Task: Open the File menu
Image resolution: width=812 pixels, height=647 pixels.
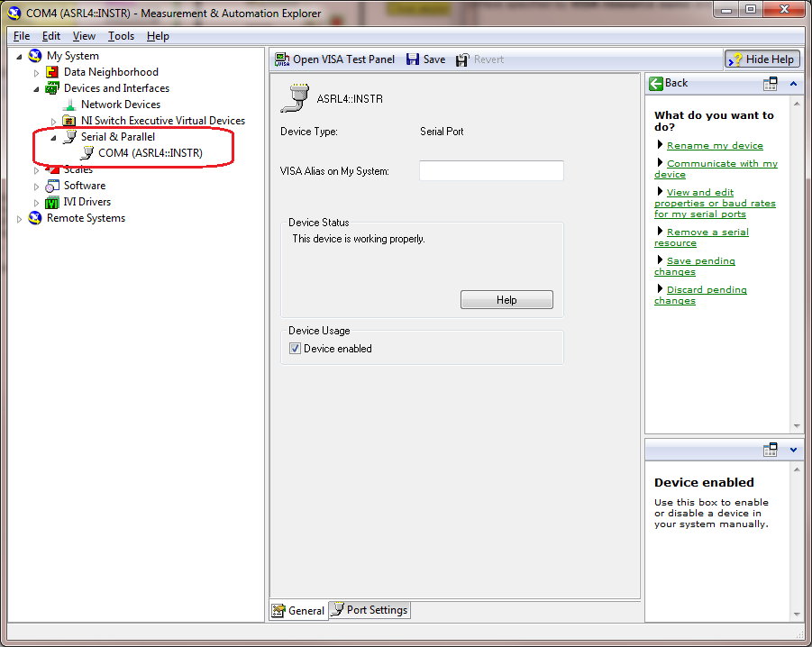Action: (x=22, y=36)
